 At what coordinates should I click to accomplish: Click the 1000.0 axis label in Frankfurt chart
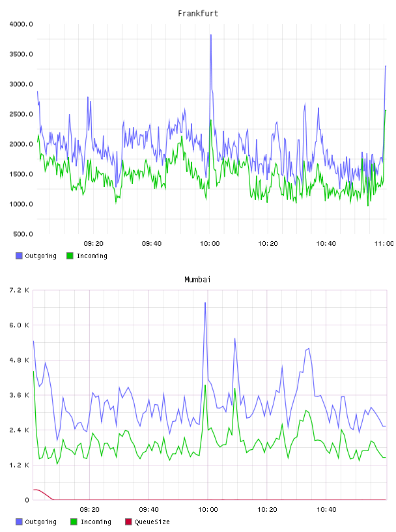[21, 204]
